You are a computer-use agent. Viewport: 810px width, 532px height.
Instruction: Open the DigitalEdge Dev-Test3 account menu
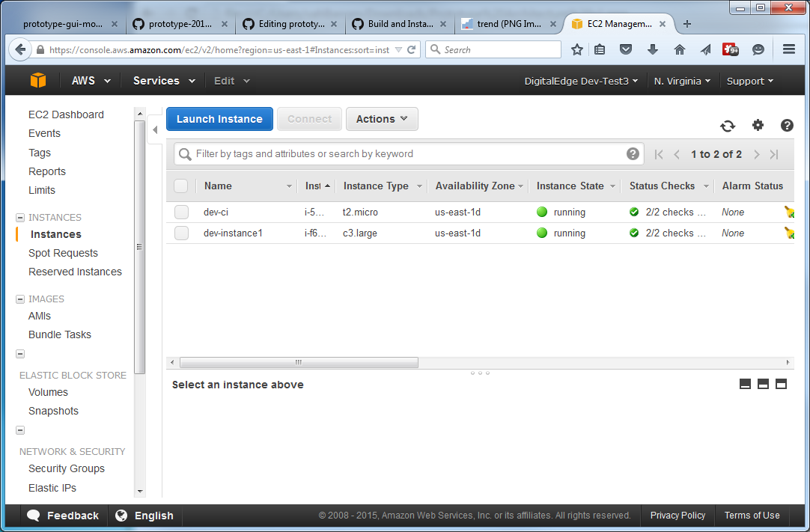581,81
